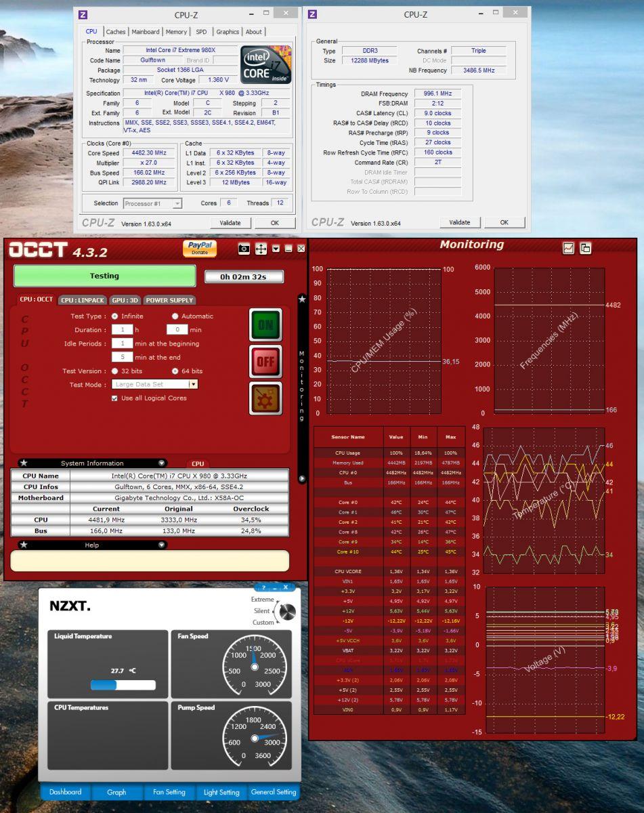Screen dimensions: 644x813
Task: Click the windows icon in Monitoring window header
Action: pyautogui.click(x=585, y=248)
